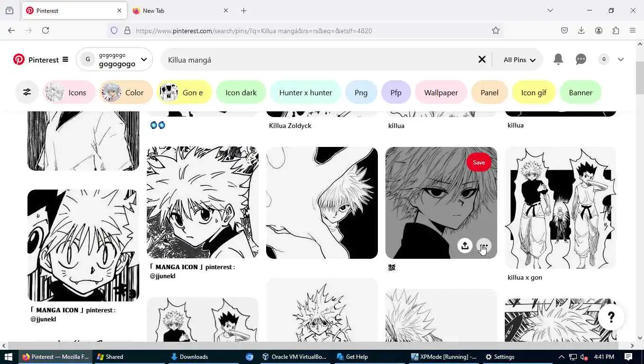
Task: Open the Firefox extensions puzzle icon
Action: pyautogui.click(x=616, y=30)
